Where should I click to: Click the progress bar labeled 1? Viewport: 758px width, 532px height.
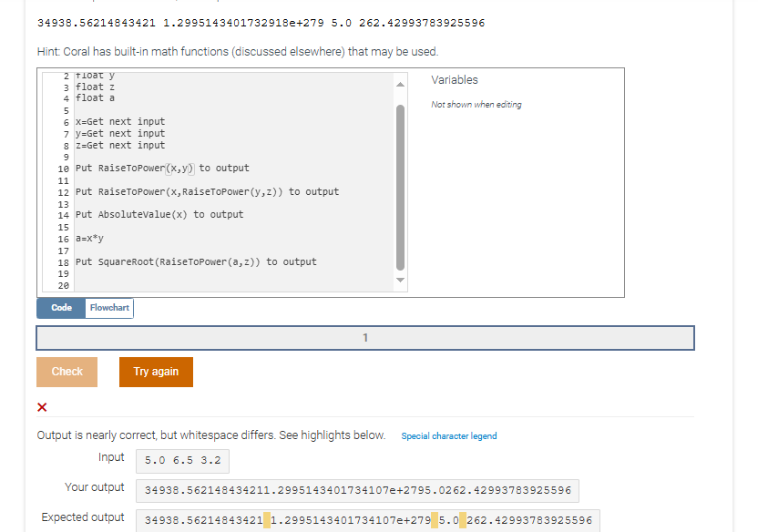[364, 337]
